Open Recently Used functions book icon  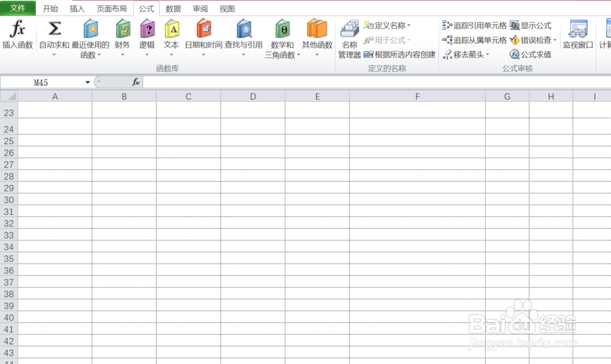[x=90, y=29]
